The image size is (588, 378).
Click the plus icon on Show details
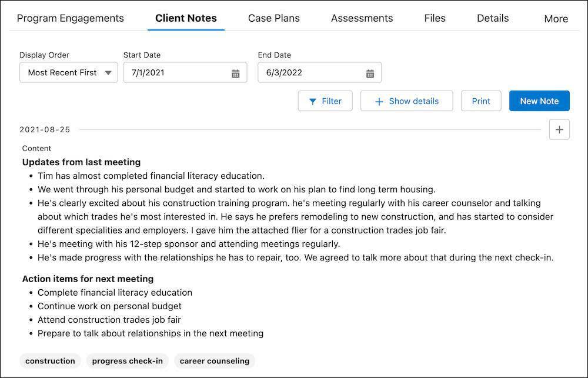(x=379, y=101)
